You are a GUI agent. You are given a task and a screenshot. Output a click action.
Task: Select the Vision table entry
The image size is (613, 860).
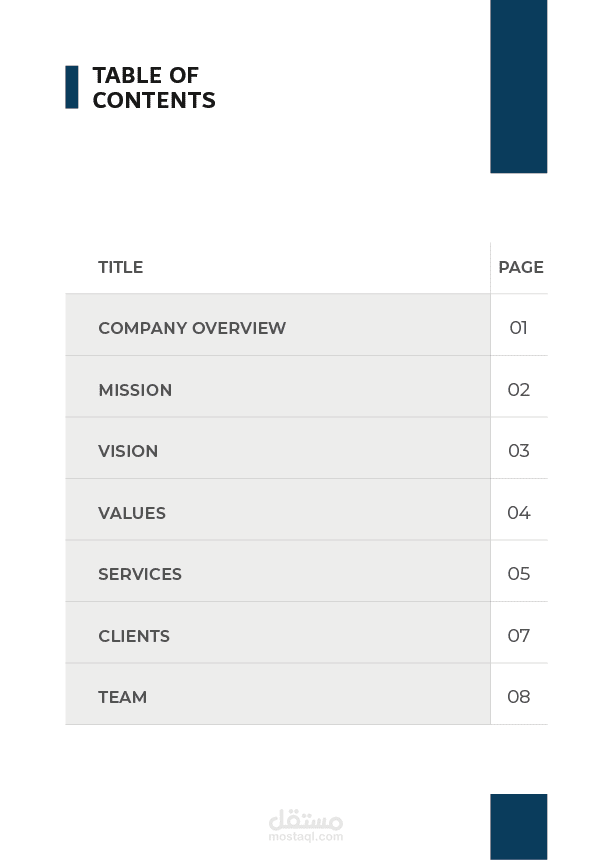(128, 451)
